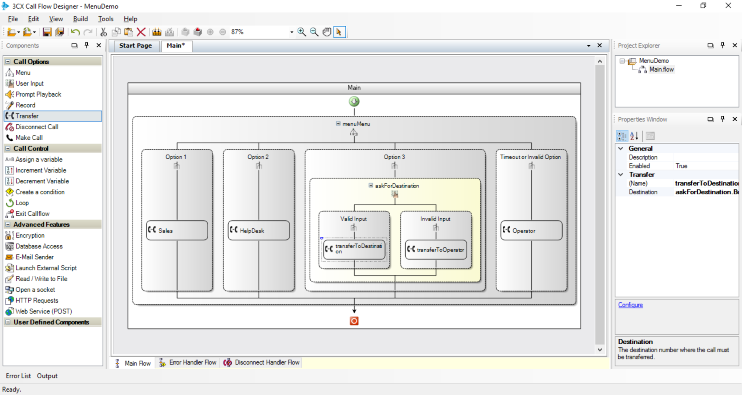
Task: Select the pointer selection tool
Action: (339, 32)
